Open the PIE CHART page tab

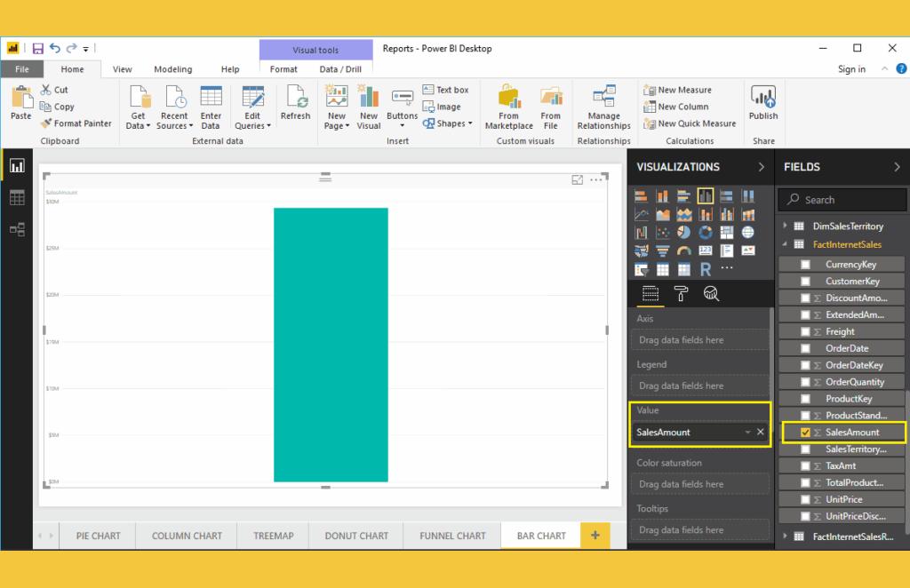(x=98, y=536)
